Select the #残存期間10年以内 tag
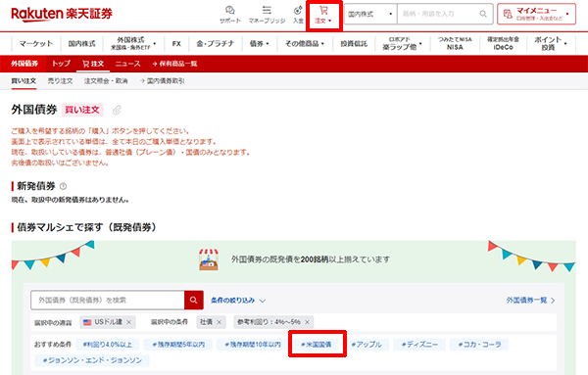Screen dimensions: 588x375 tap(253, 345)
